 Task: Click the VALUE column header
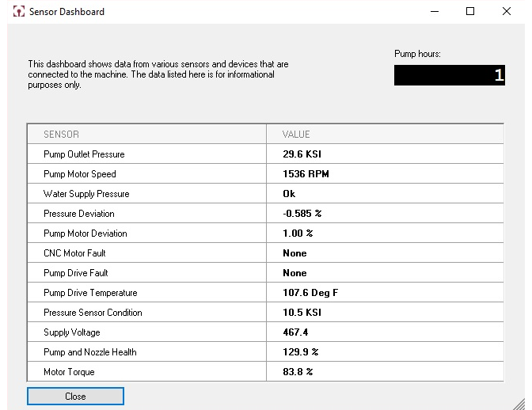[x=296, y=135]
